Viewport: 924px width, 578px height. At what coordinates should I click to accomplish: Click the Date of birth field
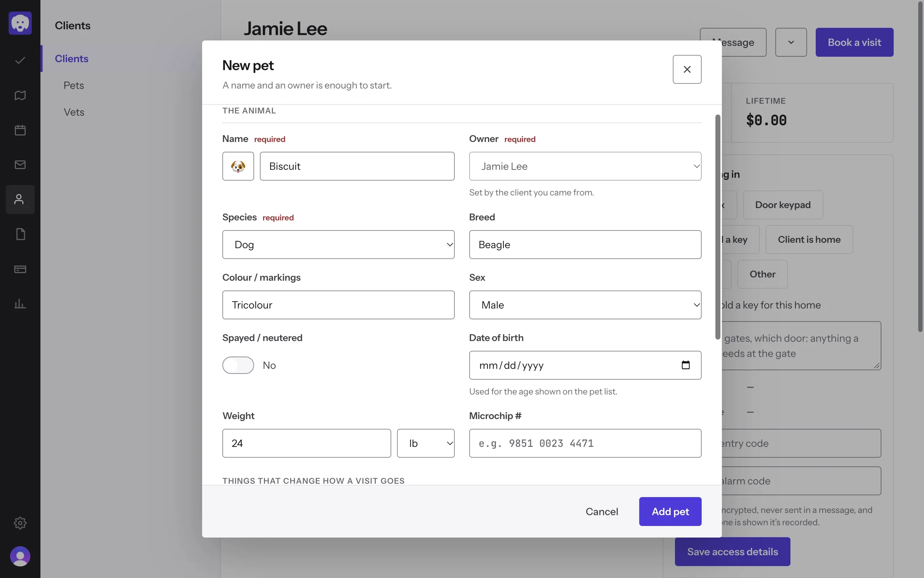[585, 365]
